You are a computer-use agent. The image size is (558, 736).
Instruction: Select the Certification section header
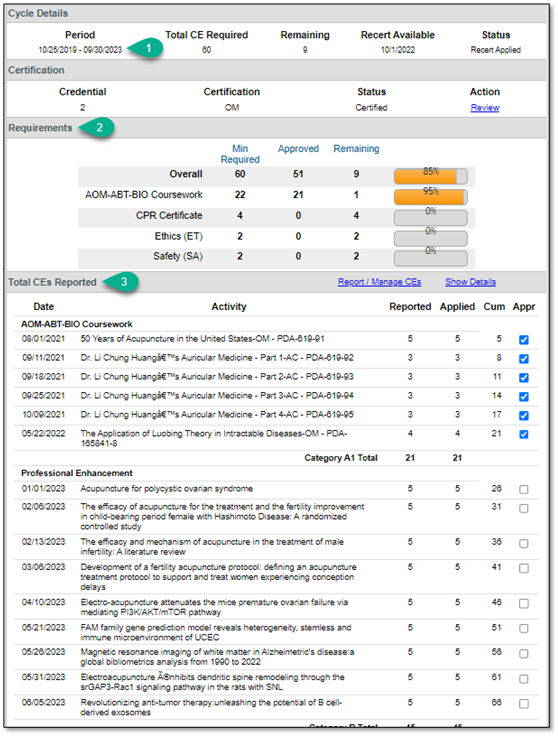(36, 70)
